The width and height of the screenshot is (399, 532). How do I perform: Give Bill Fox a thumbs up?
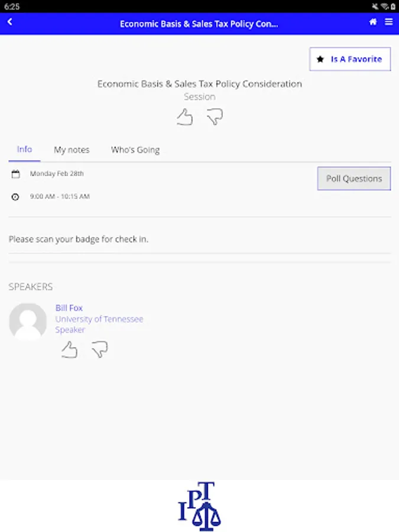coord(69,350)
